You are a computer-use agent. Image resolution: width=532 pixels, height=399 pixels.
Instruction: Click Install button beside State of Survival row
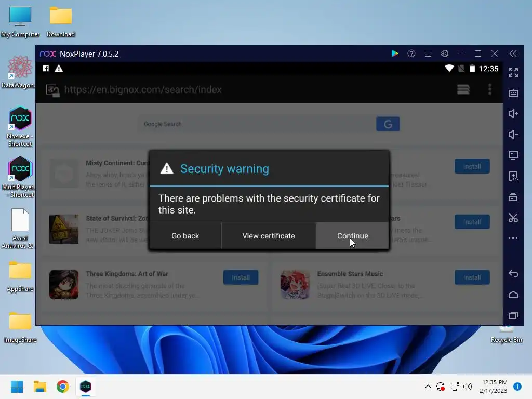pyautogui.click(x=472, y=222)
